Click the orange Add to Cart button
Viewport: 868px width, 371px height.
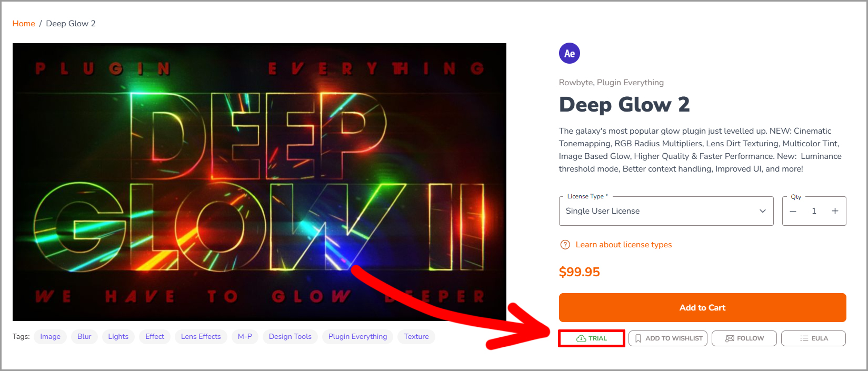(x=702, y=308)
